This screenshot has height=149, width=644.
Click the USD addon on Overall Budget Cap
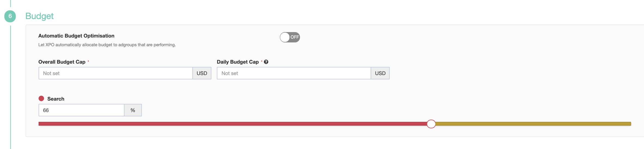202,73
